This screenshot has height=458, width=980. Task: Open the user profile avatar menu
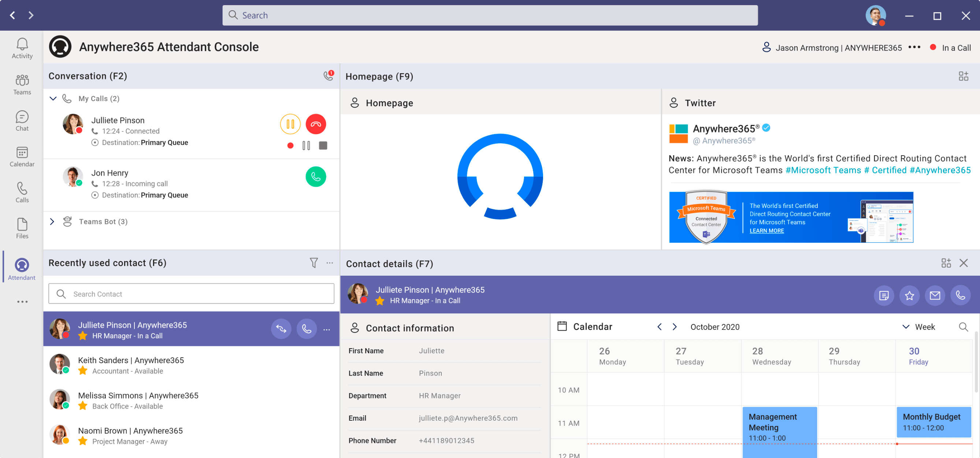tap(875, 15)
